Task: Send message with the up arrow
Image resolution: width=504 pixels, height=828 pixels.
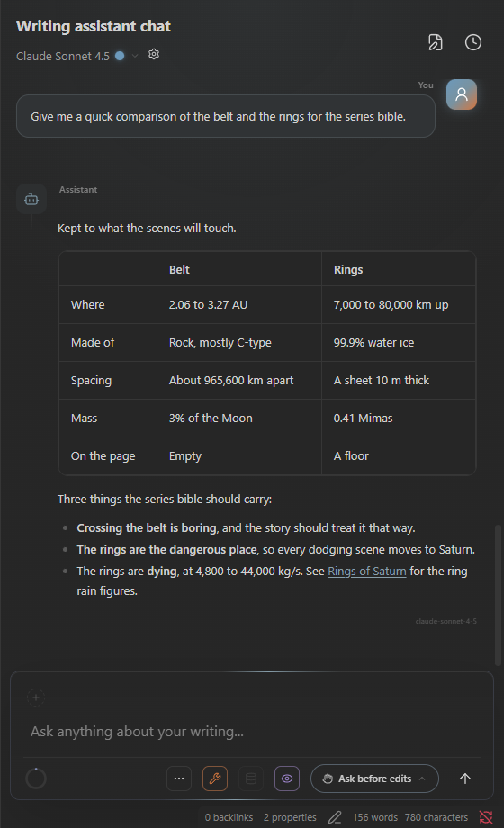Action: [465, 778]
